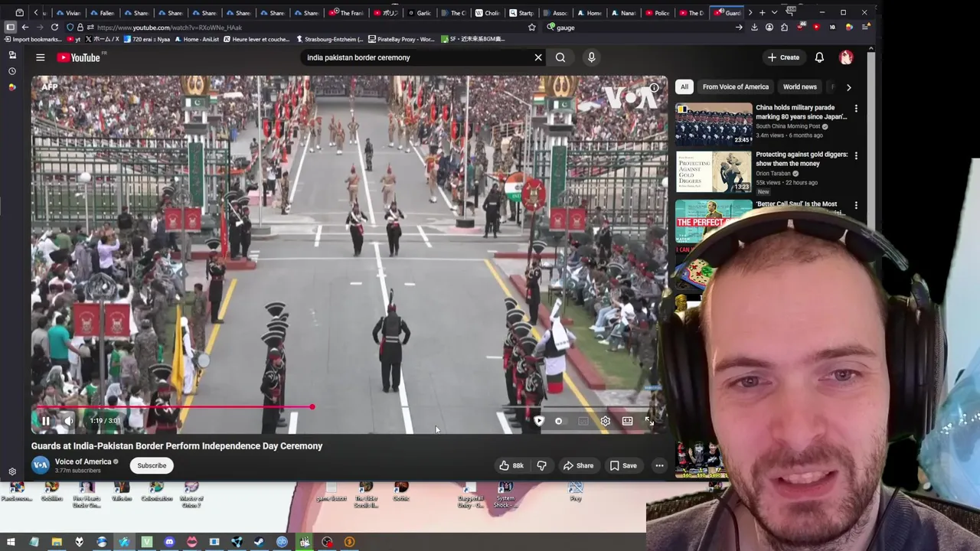This screenshot has width=980, height=551.
Task: Dislike the video
Action: 541,465
